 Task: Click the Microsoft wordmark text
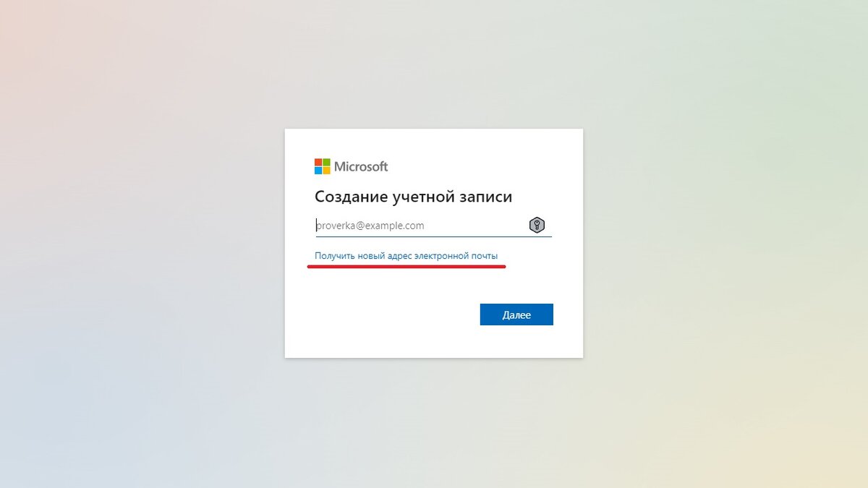pyautogui.click(x=361, y=167)
